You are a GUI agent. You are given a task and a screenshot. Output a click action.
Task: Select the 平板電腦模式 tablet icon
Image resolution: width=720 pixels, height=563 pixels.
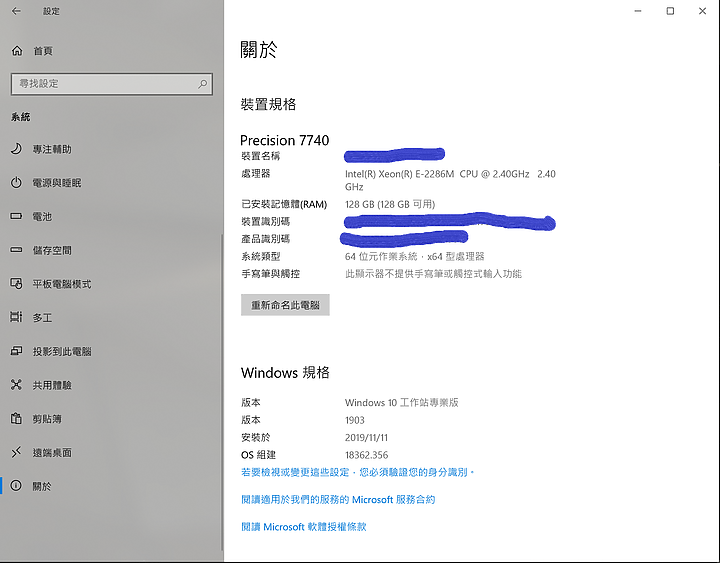point(17,284)
